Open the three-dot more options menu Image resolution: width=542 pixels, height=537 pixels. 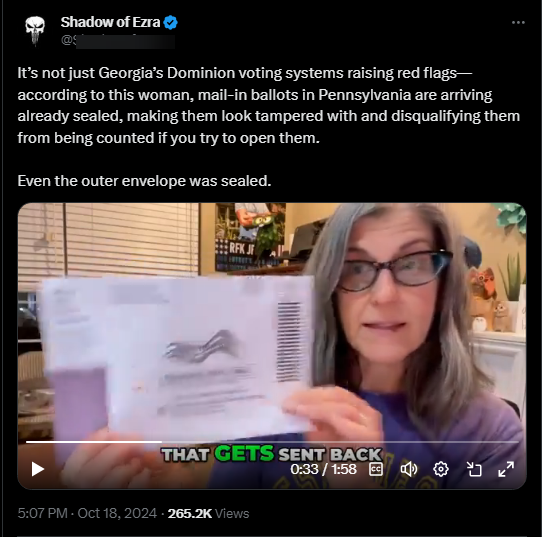(518, 22)
